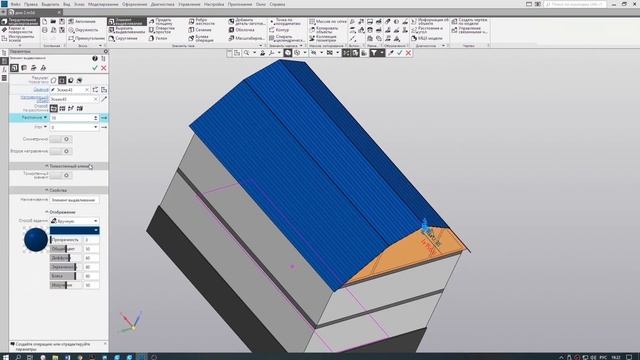Open the Угол value dropdown
Viewport: 640px width, 360px height.
pos(96,127)
